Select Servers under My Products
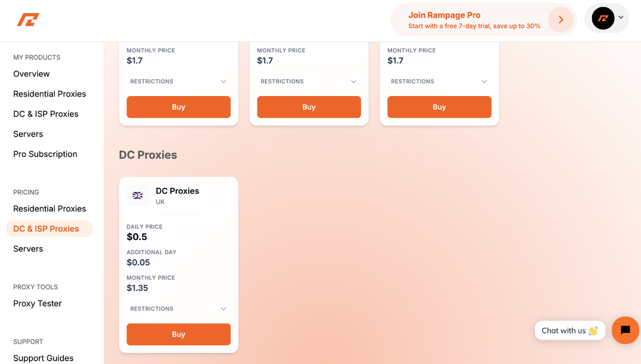The height and width of the screenshot is (364, 641). [x=28, y=134]
